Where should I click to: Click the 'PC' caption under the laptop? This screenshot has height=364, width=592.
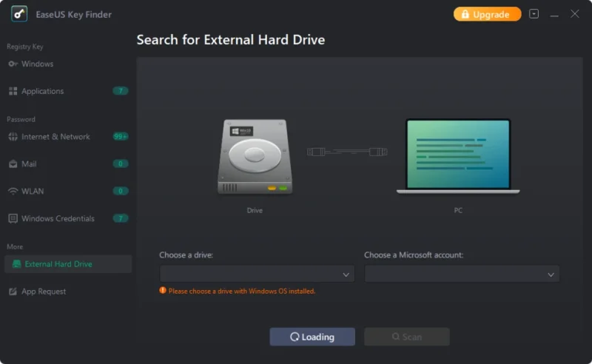[x=458, y=210]
